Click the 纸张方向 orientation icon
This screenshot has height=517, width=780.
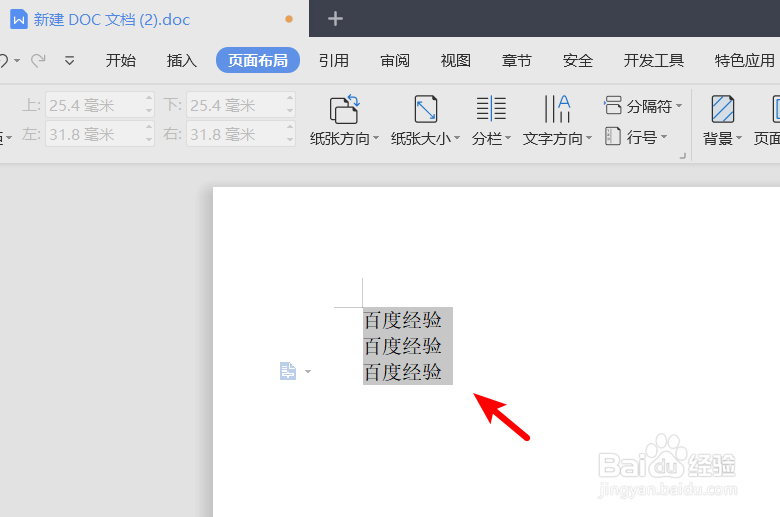pyautogui.click(x=344, y=109)
